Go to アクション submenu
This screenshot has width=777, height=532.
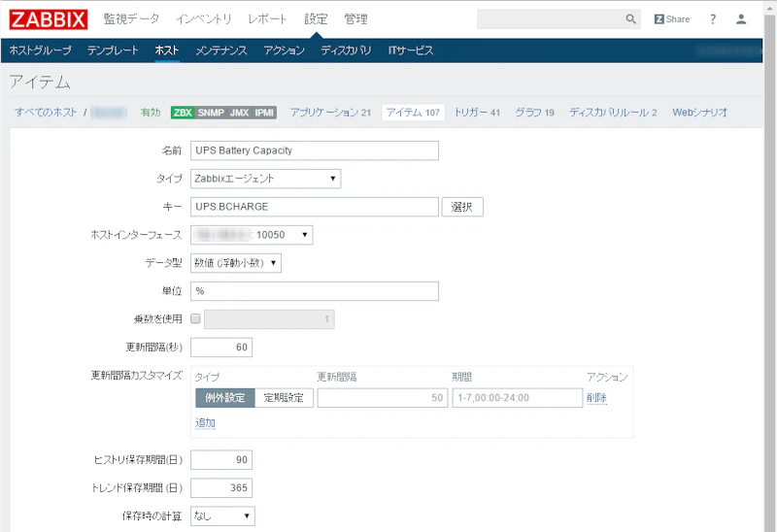284,50
